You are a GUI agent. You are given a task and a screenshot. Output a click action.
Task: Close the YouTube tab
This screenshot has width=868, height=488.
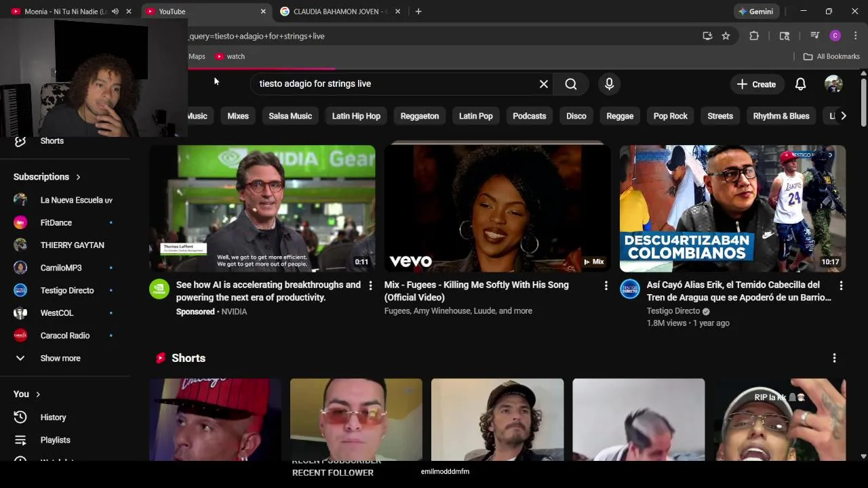[x=263, y=12]
